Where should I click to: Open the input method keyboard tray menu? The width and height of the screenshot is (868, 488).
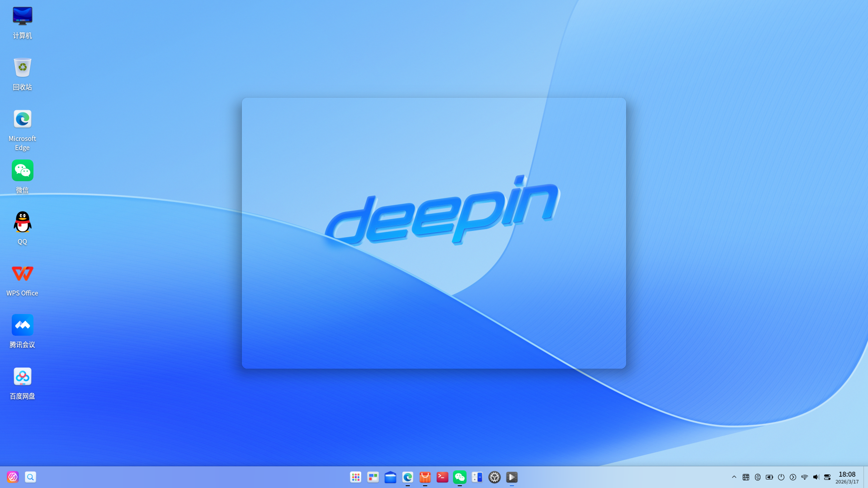(746, 477)
